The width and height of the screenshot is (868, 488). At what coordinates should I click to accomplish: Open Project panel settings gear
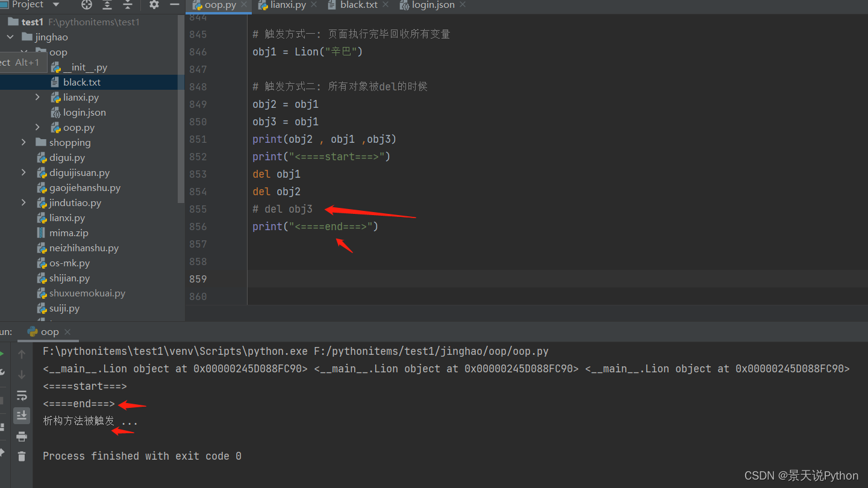[x=154, y=5]
